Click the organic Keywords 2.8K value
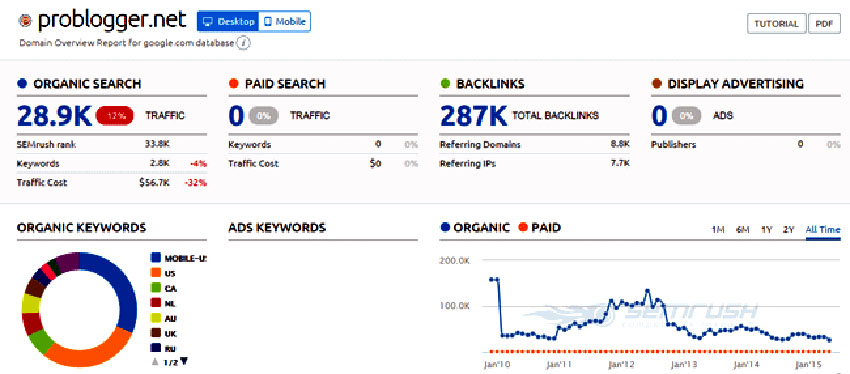 (x=160, y=163)
